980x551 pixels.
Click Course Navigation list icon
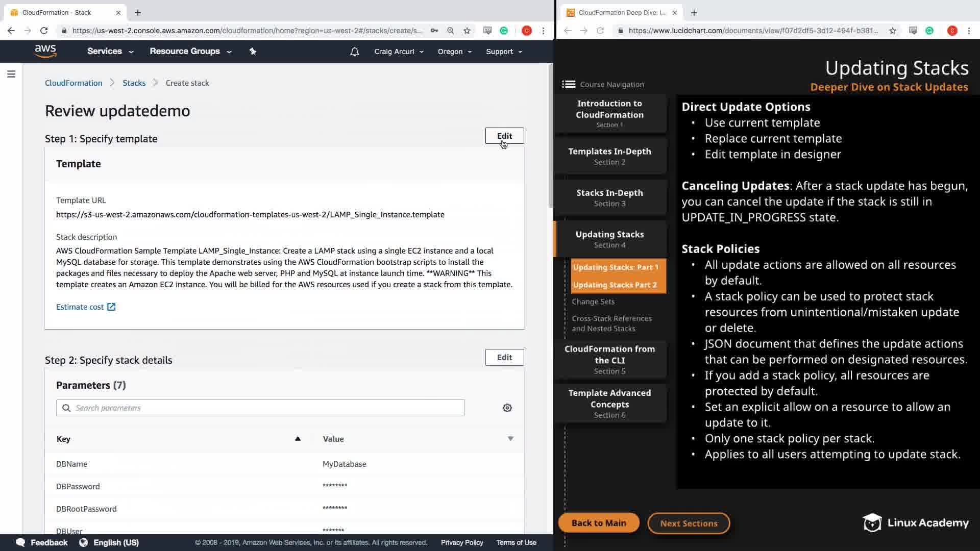[x=569, y=85]
